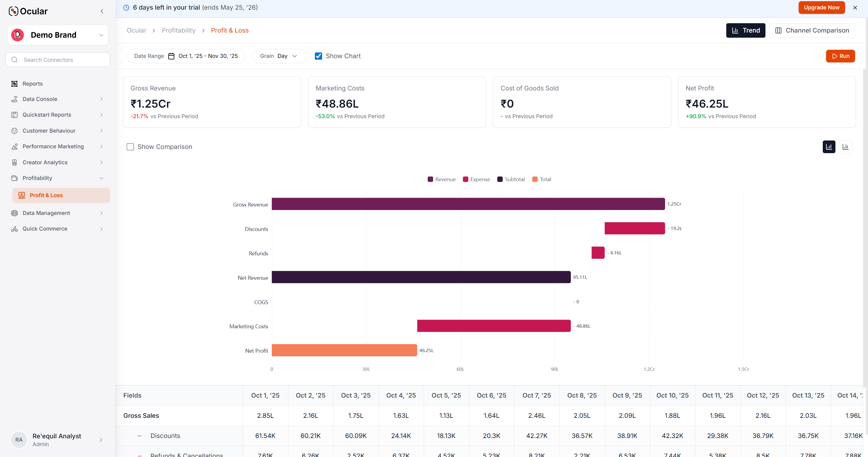868x457 pixels.
Task: Select Profit & Loss in sidebar
Action: tap(61, 195)
